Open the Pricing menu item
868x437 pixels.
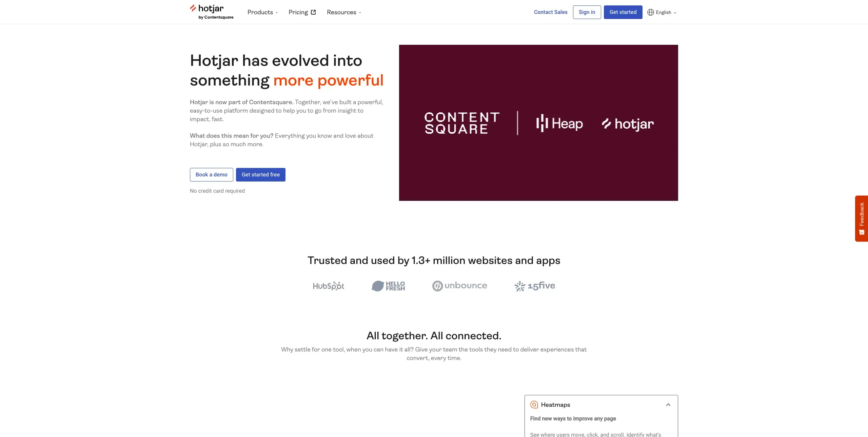click(298, 12)
